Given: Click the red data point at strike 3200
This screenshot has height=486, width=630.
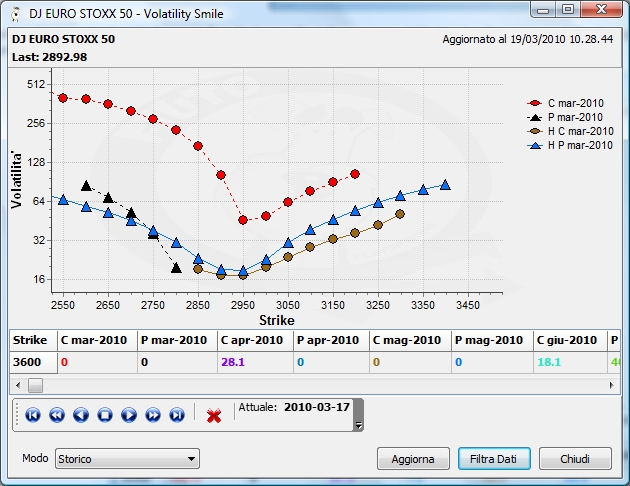Looking at the screenshot, I should point(355,174).
